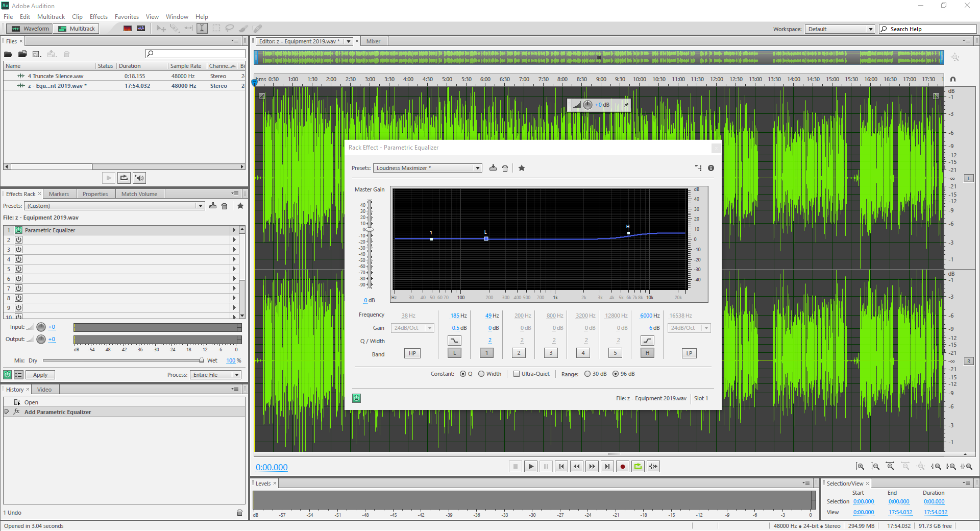The width and height of the screenshot is (980, 531).
Task: Select Constant Q radio button
Action: [x=463, y=374]
